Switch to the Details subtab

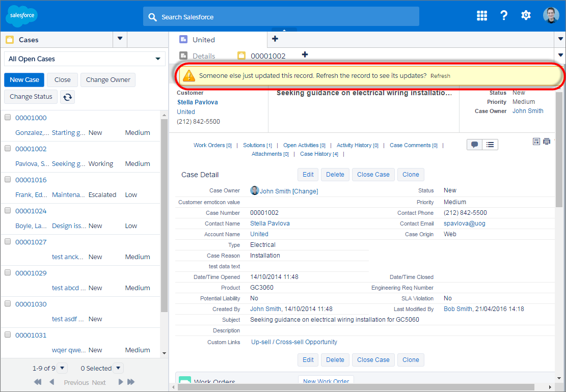(x=198, y=56)
